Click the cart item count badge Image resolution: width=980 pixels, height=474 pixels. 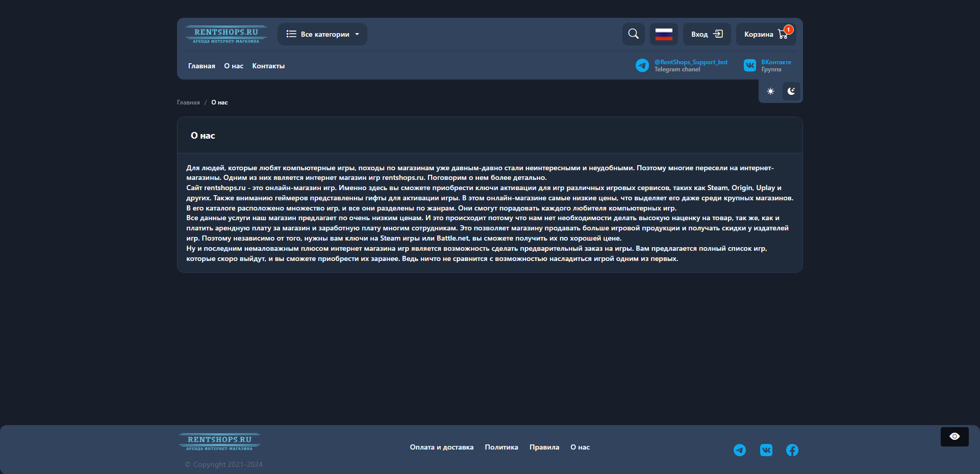point(789,30)
